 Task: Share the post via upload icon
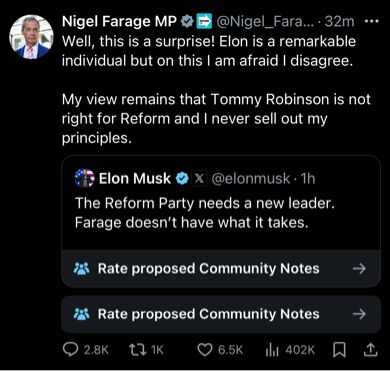coord(370,349)
